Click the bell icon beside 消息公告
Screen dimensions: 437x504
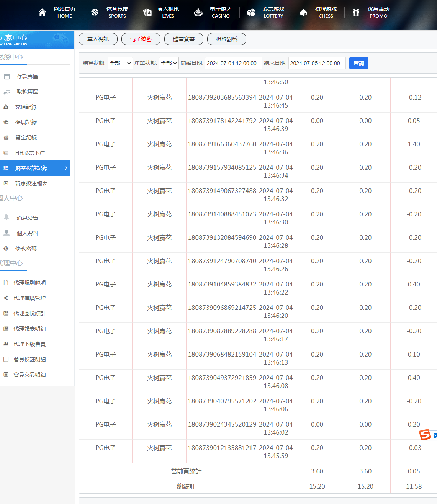[7, 218]
